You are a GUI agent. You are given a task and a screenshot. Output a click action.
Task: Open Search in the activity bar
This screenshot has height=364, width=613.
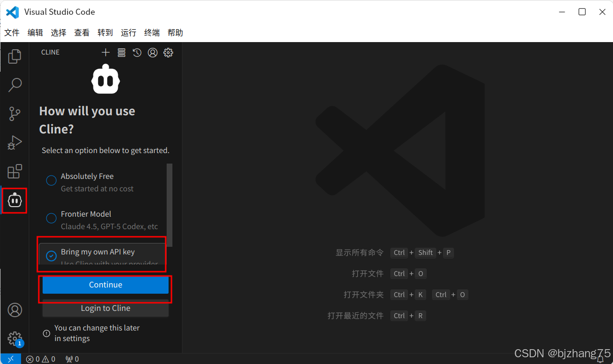click(x=14, y=85)
